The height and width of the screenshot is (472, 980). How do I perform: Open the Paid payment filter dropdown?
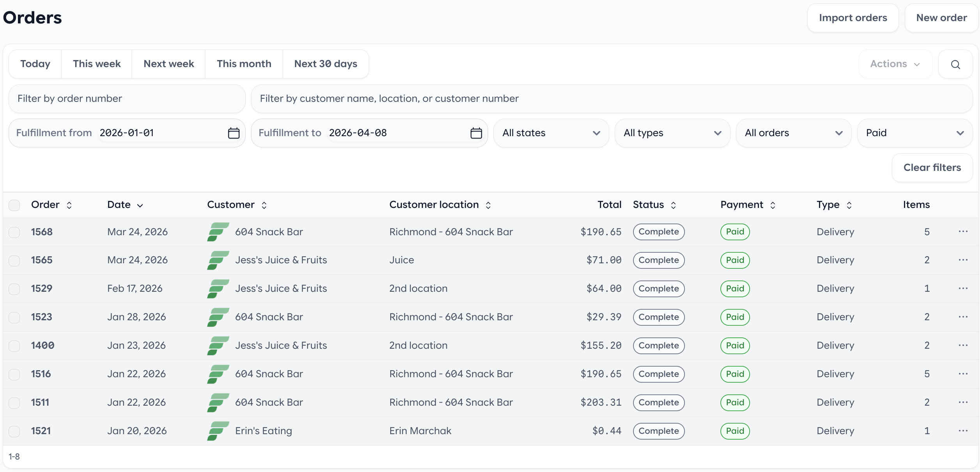[915, 133]
